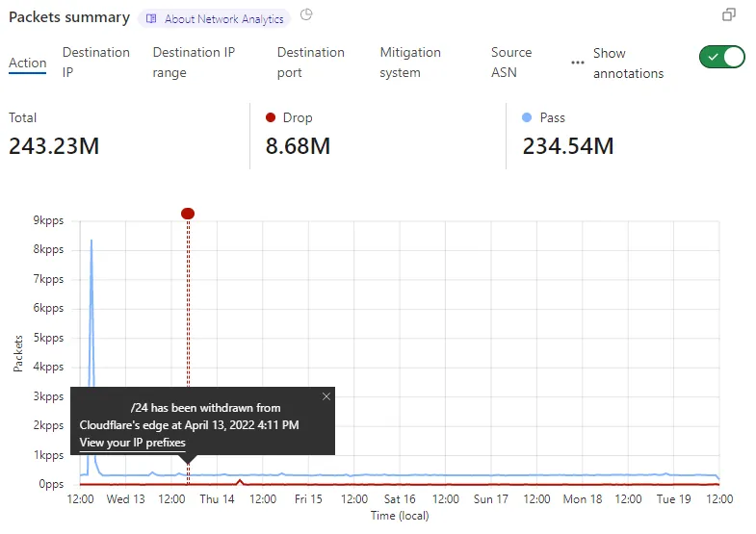Select the Mitigation system tab
Image resolution: width=756 pixels, height=534 pixels.
[x=410, y=63]
